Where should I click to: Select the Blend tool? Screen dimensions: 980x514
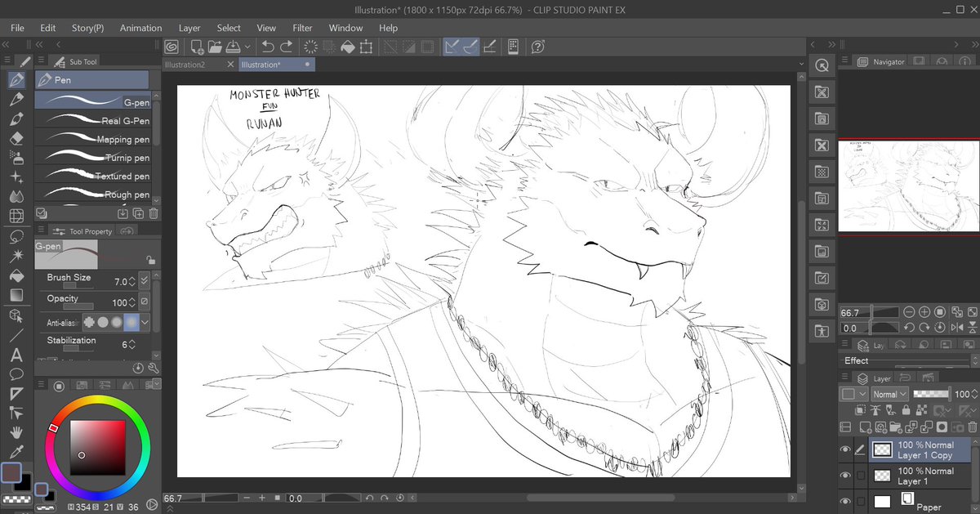16,197
